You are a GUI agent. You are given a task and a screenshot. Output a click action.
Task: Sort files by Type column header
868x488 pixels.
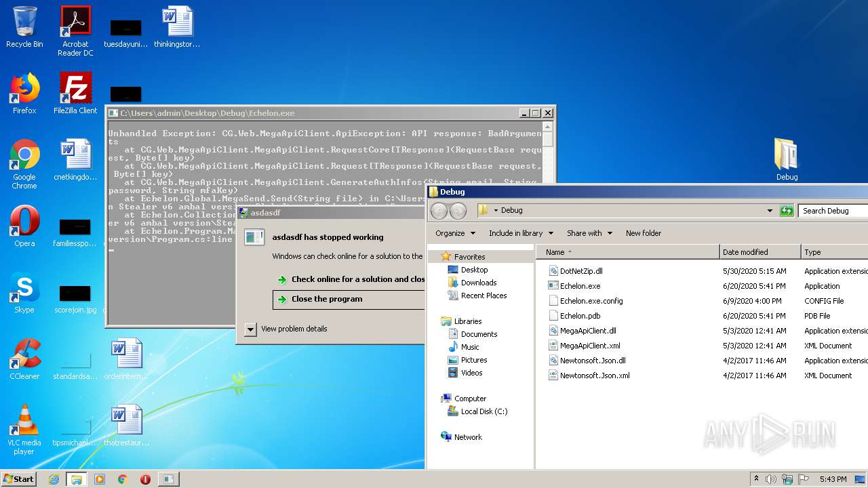click(x=835, y=252)
